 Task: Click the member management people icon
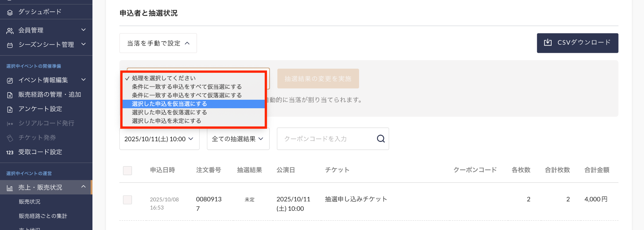pos(10,31)
